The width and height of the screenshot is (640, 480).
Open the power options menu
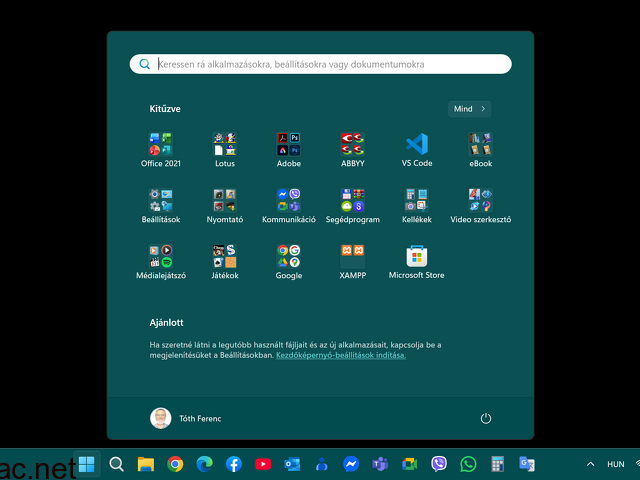pyautogui.click(x=486, y=418)
